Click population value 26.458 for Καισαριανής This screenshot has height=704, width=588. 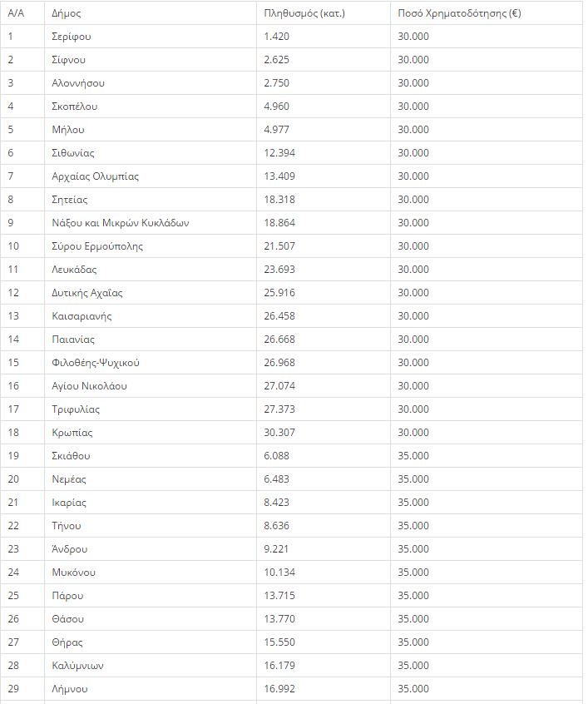point(279,316)
